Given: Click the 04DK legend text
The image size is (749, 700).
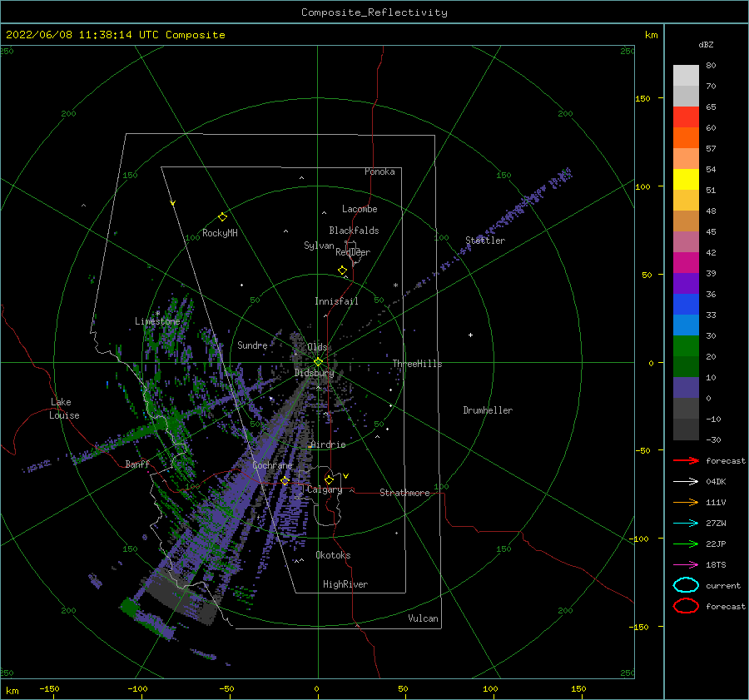Looking at the screenshot, I should [716, 482].
